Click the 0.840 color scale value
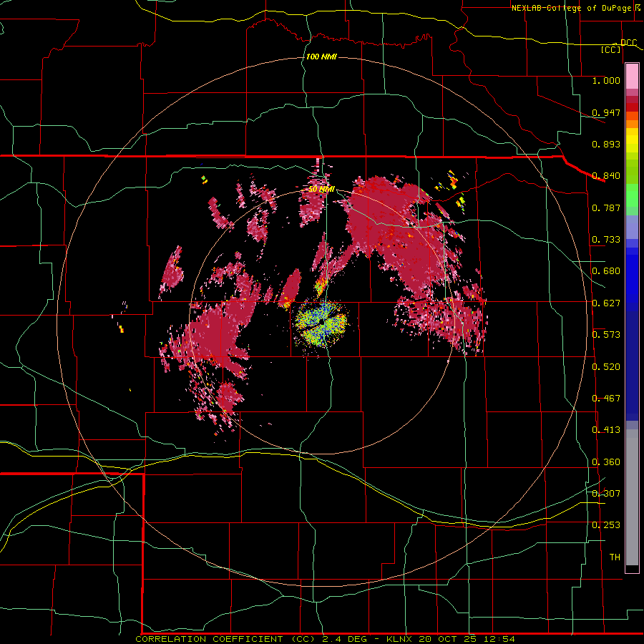 click(x=606, y=176)
